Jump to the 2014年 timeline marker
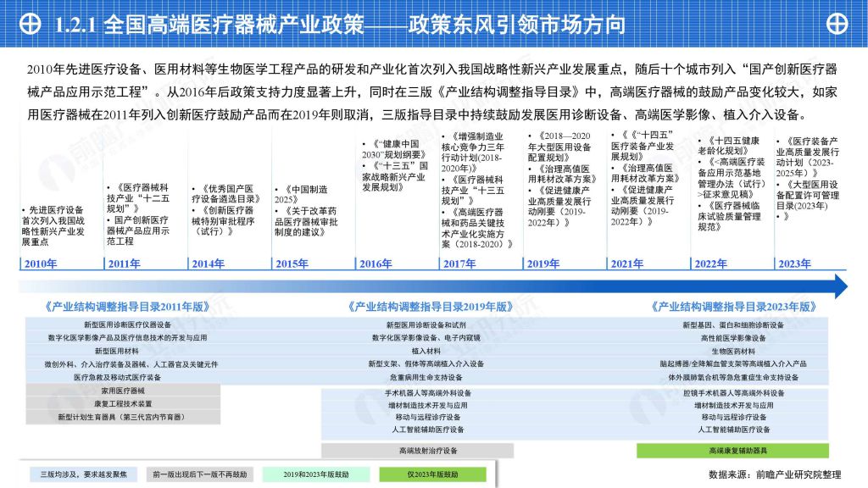This screenshot has width=868, height=488. [x=209, y=264]
